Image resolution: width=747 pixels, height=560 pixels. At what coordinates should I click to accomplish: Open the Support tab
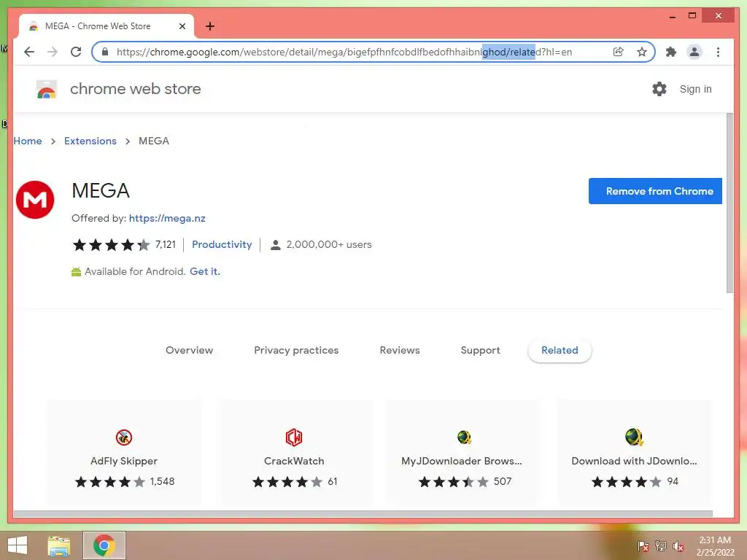(480, 351)
